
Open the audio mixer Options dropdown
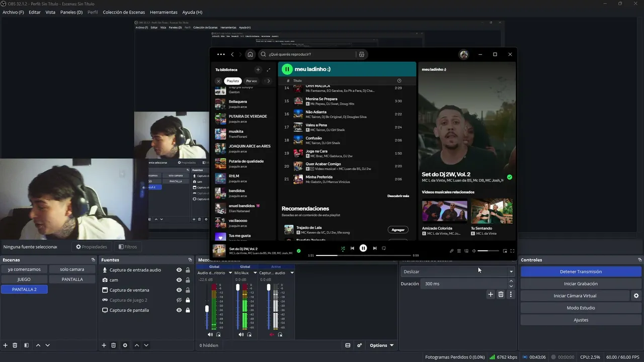[381, 345]
